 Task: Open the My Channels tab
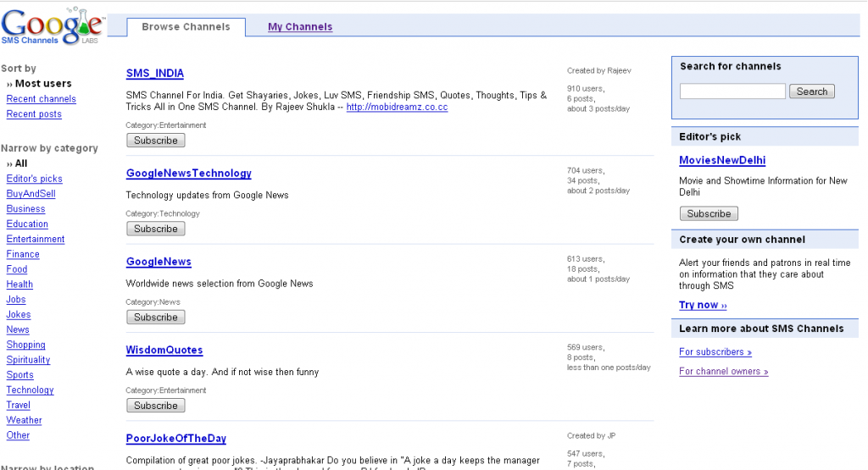click(300, 26)
